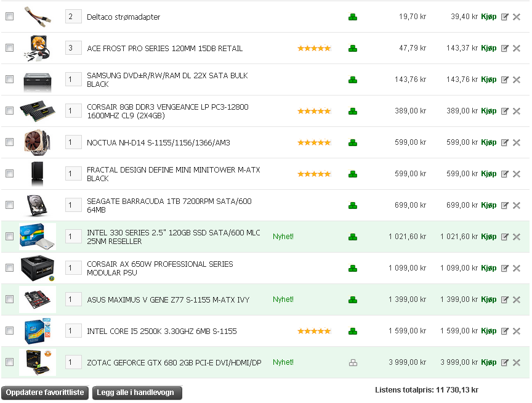Click edit icon for Seagate Barracuda 1TB
This screenshot has height=403, width=532.
[504, 205]
